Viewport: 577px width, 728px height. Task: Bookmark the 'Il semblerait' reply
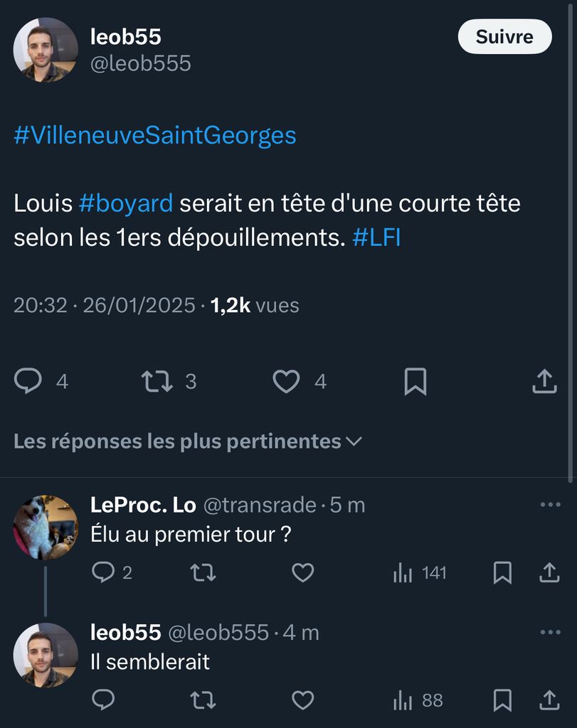(502, 700)
